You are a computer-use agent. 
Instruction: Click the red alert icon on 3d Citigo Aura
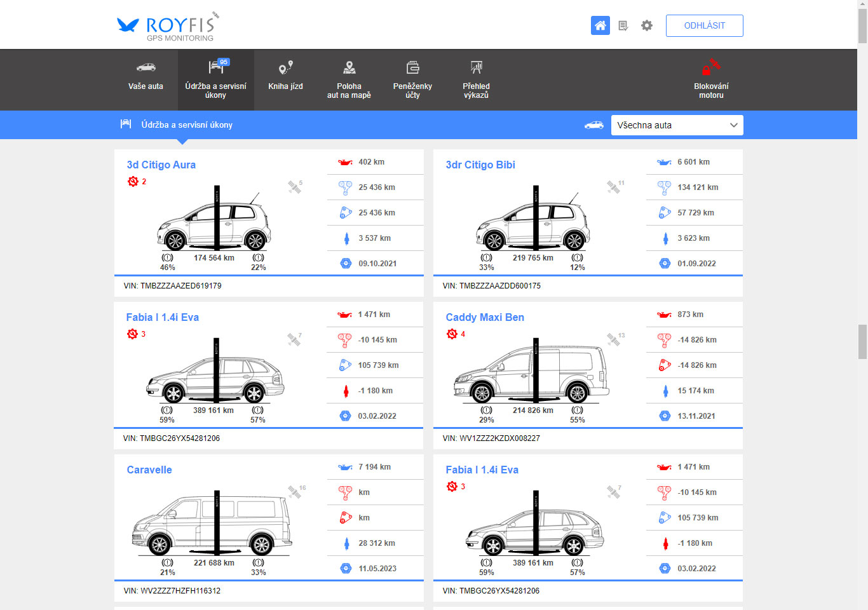[133, 181]
